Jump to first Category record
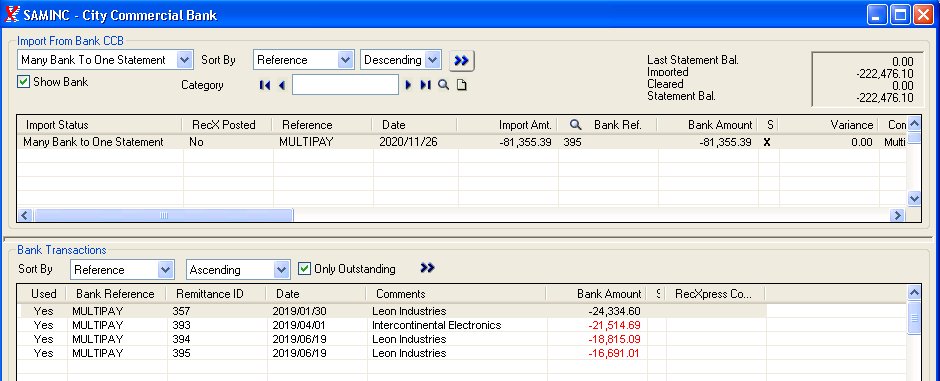This screenshot has width=940, height=381. (264, 85)
